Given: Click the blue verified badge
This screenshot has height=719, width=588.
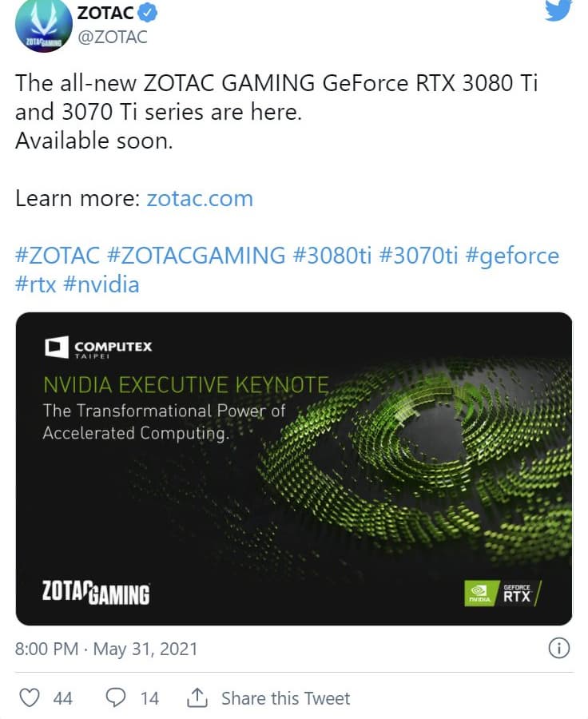Looking at the screenshot, I should tap(147, 13).
